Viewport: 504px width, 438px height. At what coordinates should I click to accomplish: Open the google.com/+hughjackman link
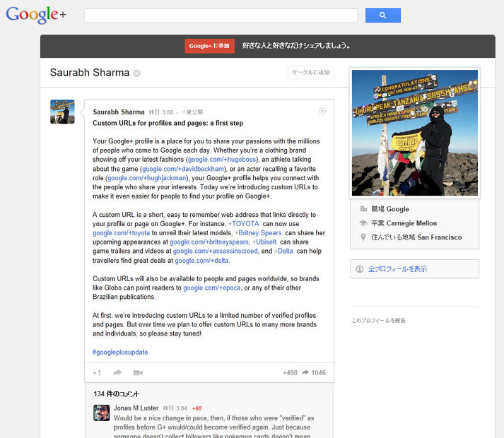pyautogui.click(x=146, y=178)
